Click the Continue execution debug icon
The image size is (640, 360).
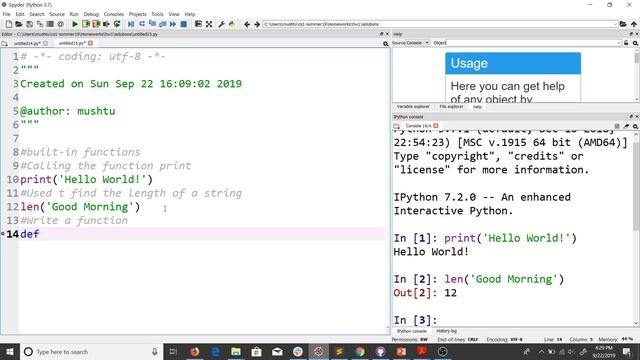pos(173,24)
